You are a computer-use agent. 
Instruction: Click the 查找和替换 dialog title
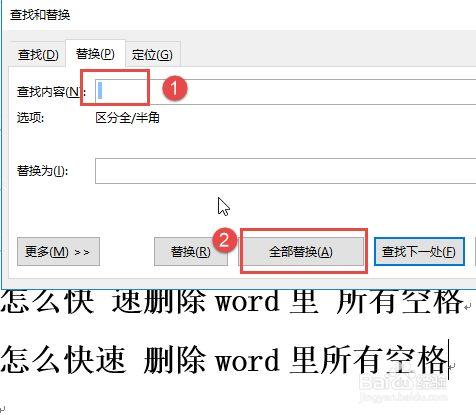click(x=40, y=15)
